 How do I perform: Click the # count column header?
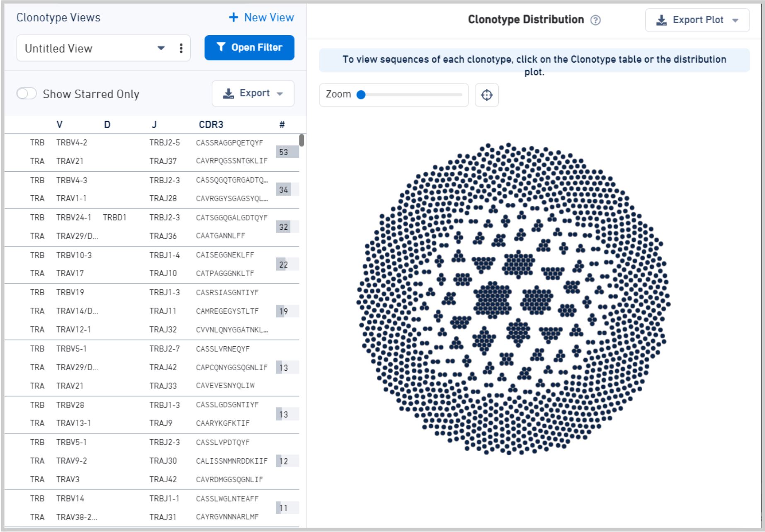coord(282,125)
